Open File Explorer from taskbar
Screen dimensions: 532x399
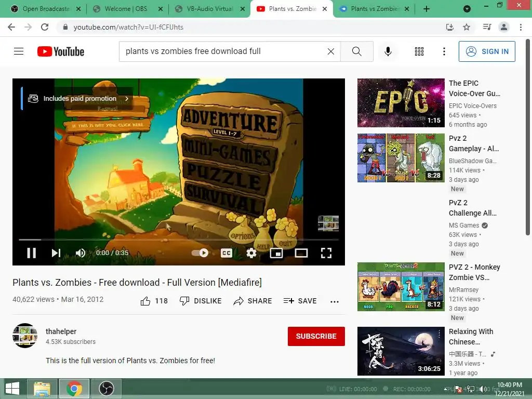pyautogui.click(x=42, y=389)
